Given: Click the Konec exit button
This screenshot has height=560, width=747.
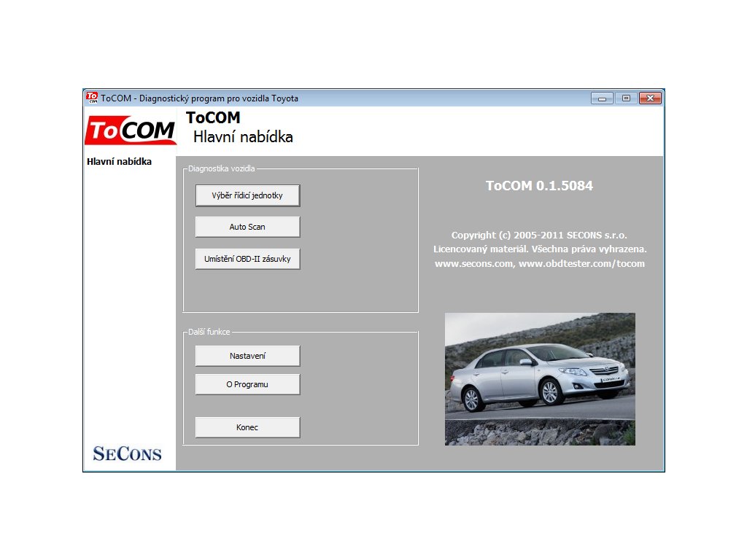Looking at the screenshot, I should click(x=247, y=427).
